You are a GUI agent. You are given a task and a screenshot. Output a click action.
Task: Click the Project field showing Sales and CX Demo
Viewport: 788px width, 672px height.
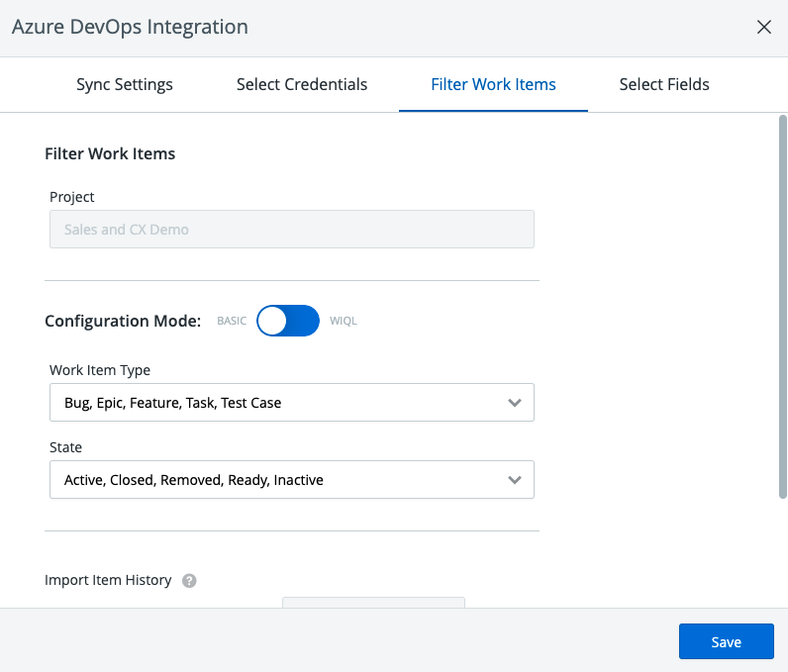coord(291,230)
